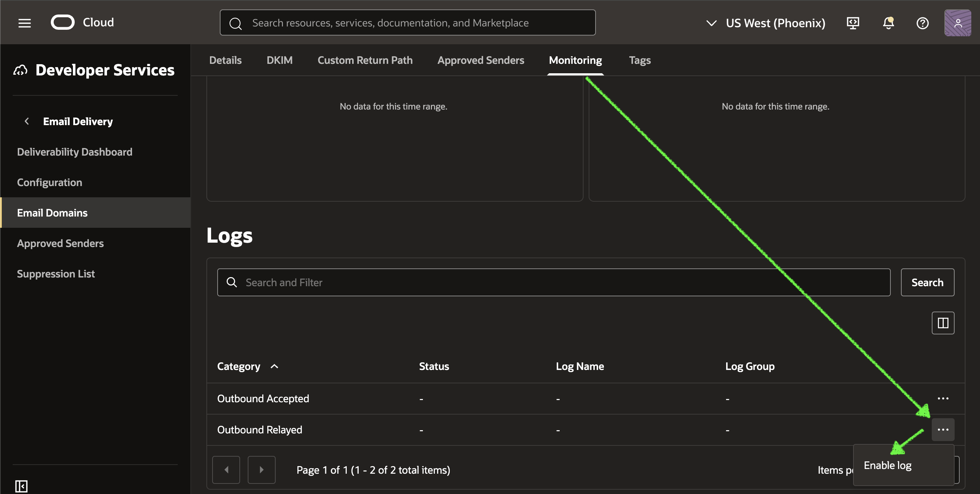Toggle sorting on the Category column chevron
Image resolution: width=980 pixels, height=494 pixels.
point(274,366)
